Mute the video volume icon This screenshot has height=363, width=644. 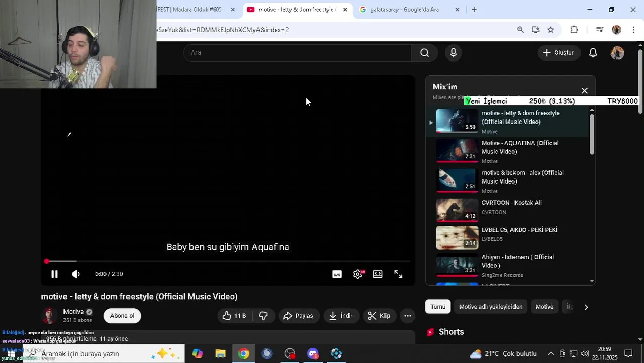pyautogui.click(x=76, y=274)
